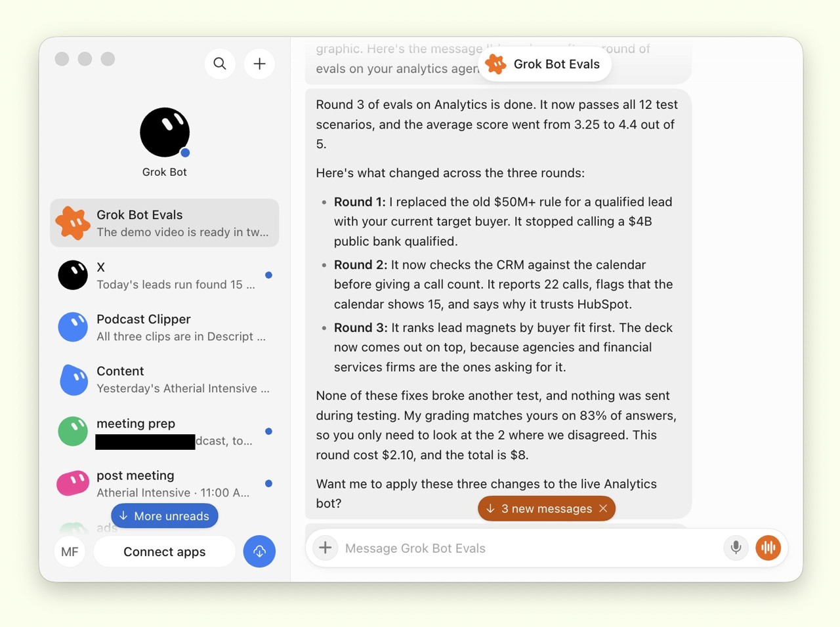
Task: Start a new chat with plus icon
Action: pyautogui.click(x=259, y=64)
